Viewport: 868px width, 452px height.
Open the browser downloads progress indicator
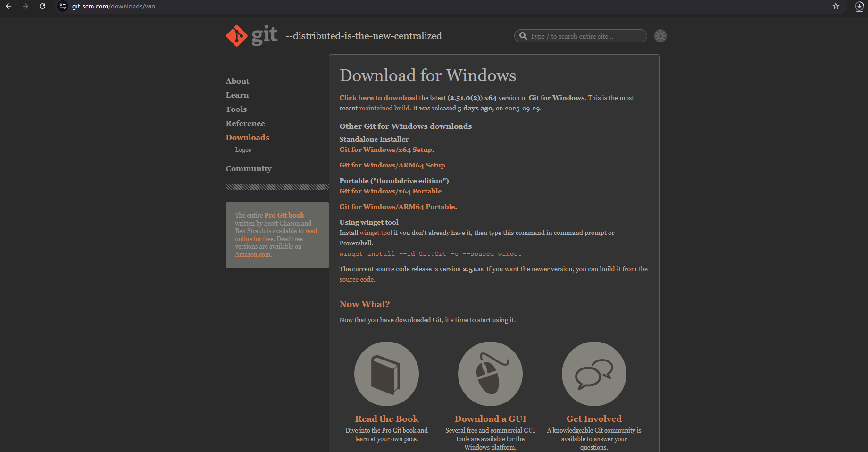coord(859,7)
